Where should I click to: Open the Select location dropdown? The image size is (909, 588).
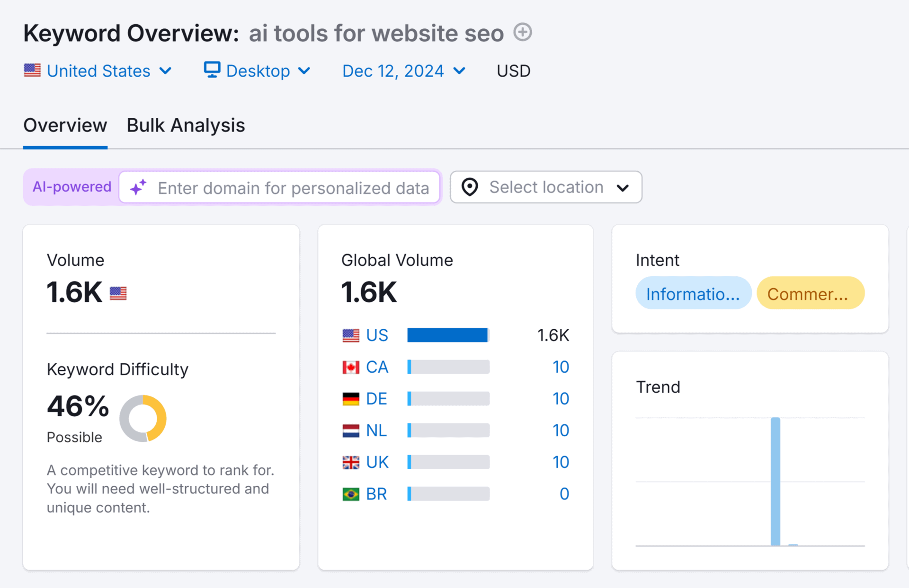pos(545,187)
